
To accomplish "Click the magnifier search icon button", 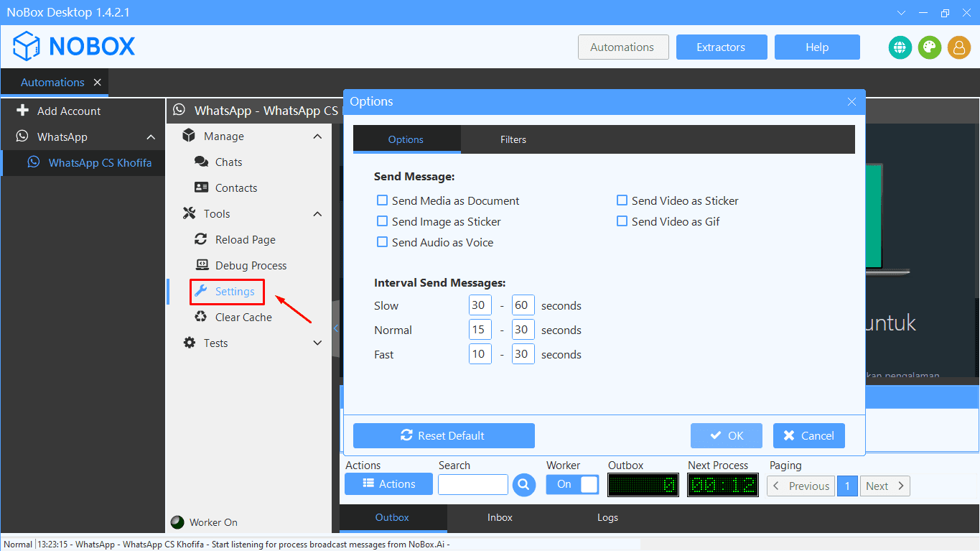I will pos(524,485).
